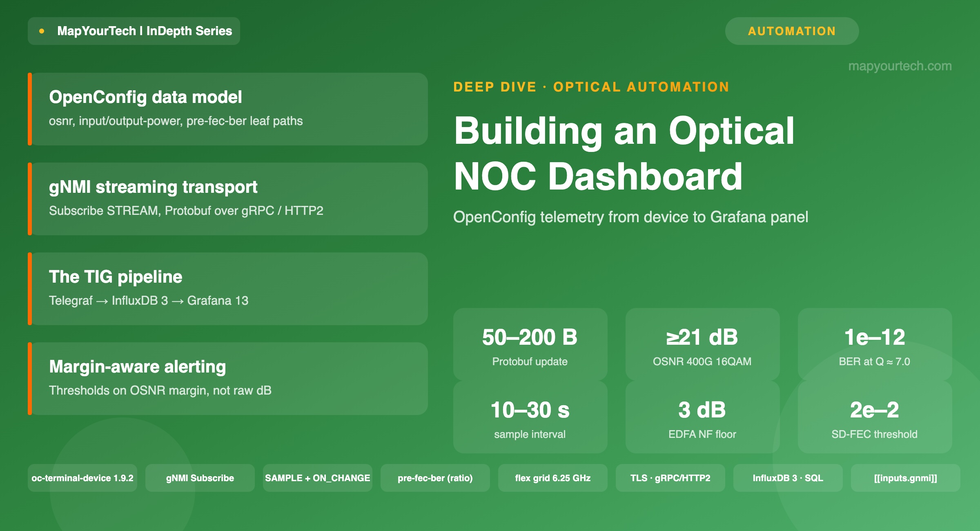Click the flex grid 6.25 GHz tag

tap(553, 478)
